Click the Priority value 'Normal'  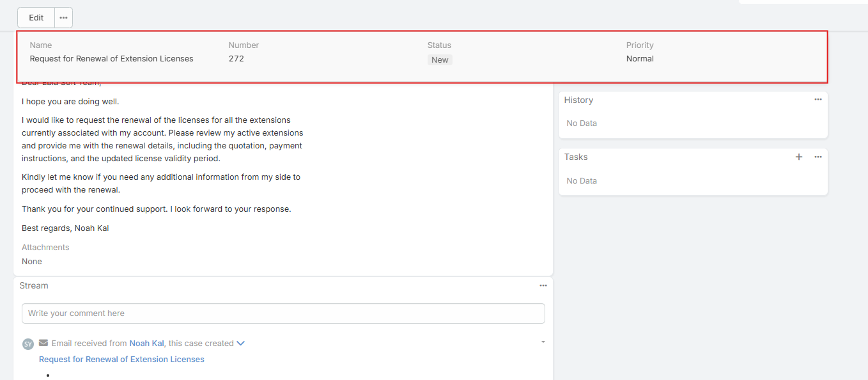point(640,59)
